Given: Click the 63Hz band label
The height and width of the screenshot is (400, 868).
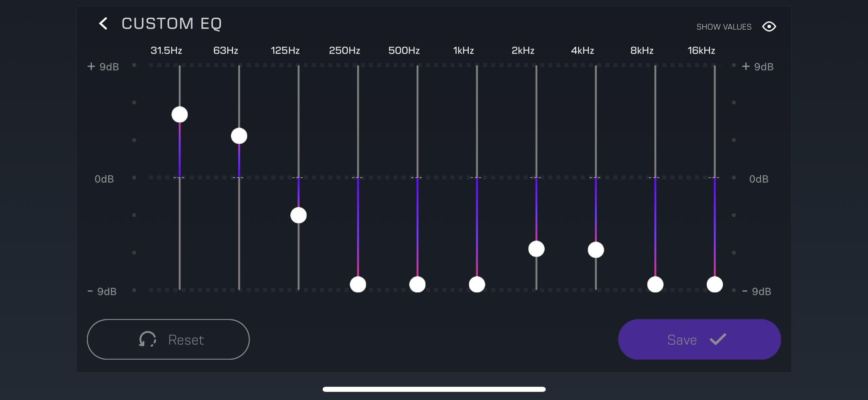Looking at the screenshot, I should point(225,51).
